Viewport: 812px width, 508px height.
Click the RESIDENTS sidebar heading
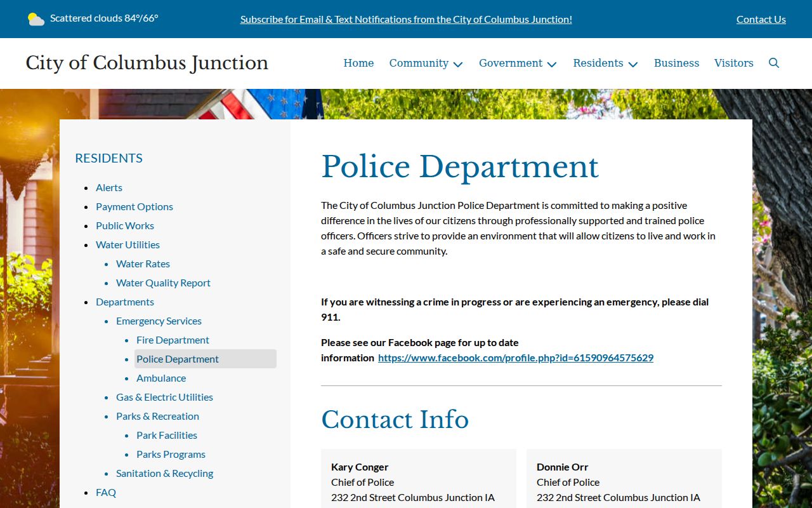pyautogui.click(x=108, y=158)
